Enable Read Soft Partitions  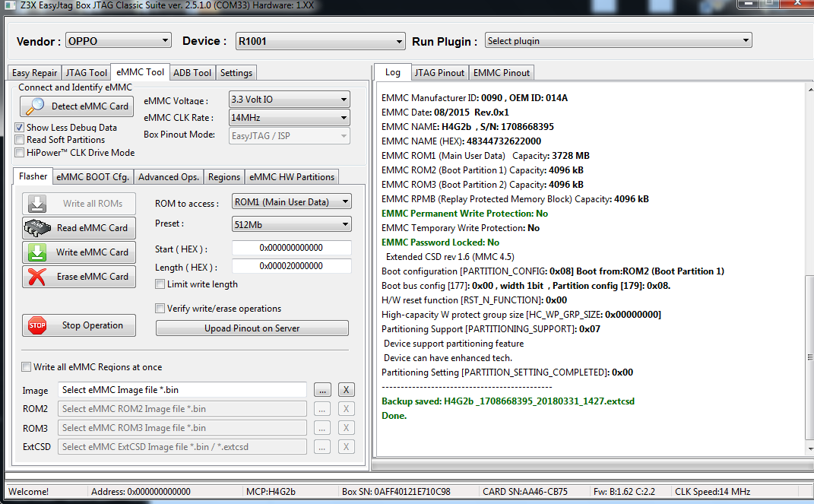coord(19,140)
